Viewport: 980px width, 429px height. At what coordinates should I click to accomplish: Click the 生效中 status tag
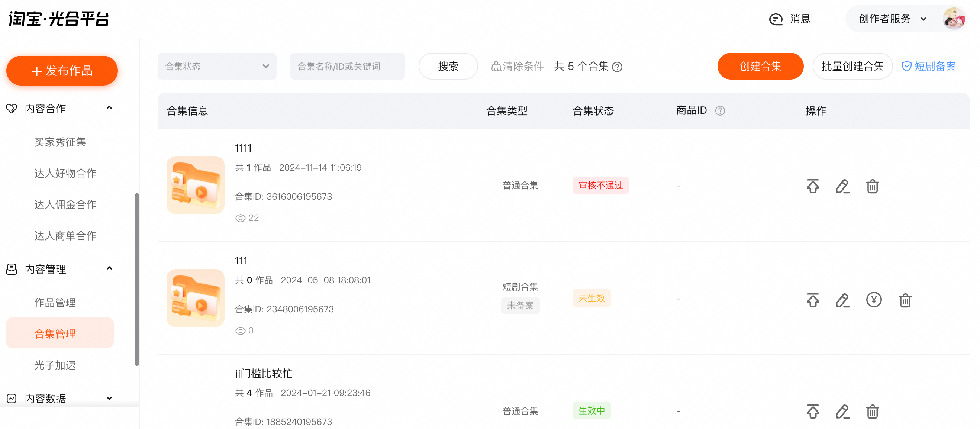(x=591, y=411)
